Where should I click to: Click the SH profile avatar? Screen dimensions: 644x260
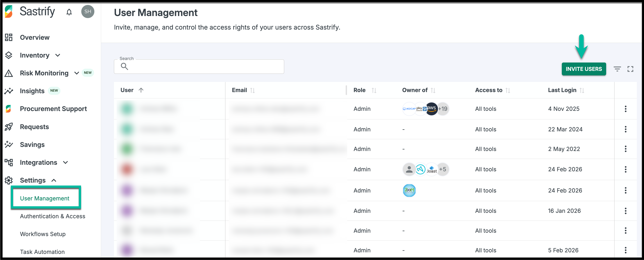[88, 12]
